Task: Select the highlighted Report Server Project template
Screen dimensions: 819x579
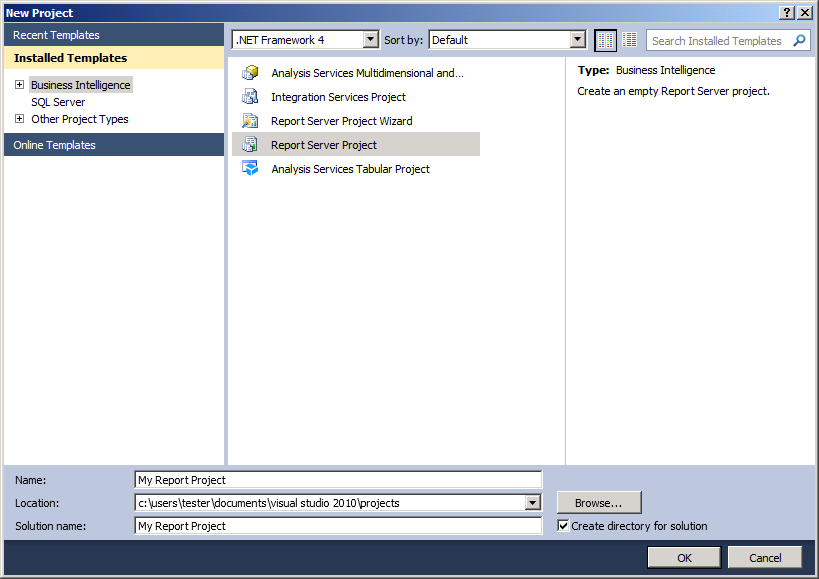Action: [x=356, y=145]
